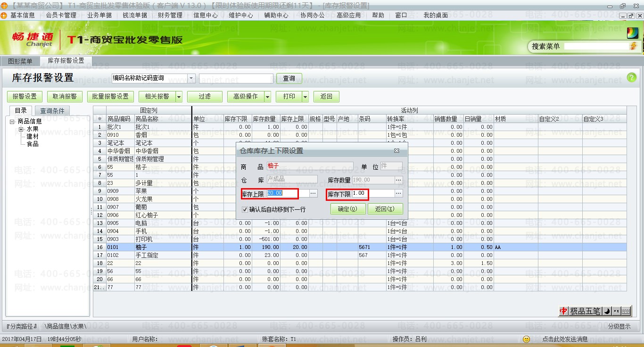
Task: Expand the 相关报警 dropdown arrow
Action: click(x=179, y=97)
